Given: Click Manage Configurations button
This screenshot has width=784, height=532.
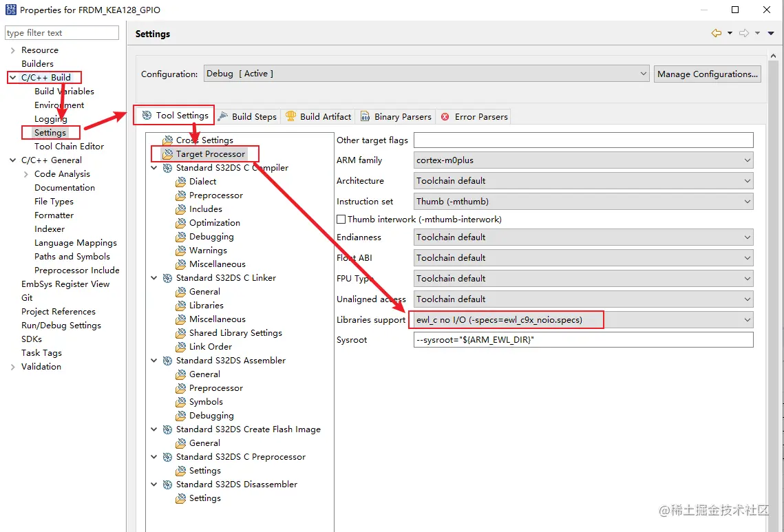Looking at the screenshot, I should pyautogui.click(x=708, y=74).
